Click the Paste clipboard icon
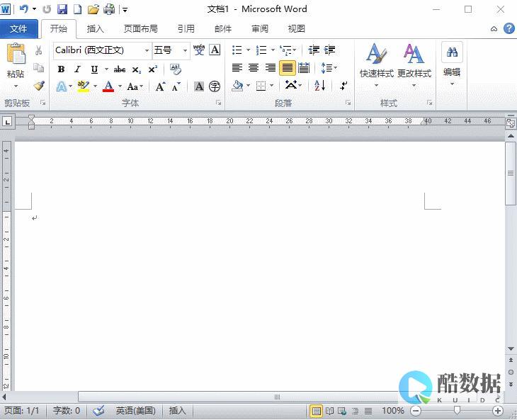Image resolution: width=517 pixels, height=420 pixels. pos(16,53)
